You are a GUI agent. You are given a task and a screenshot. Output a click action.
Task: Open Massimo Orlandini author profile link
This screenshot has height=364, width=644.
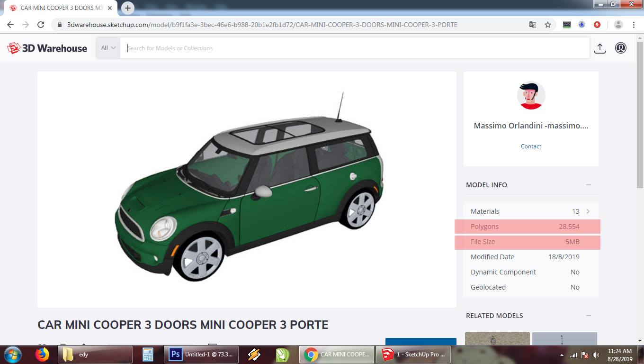[531, 126]
